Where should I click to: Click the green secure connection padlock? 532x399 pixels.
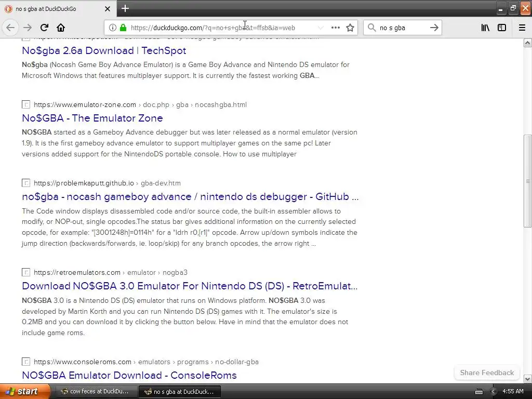(123, 28)
